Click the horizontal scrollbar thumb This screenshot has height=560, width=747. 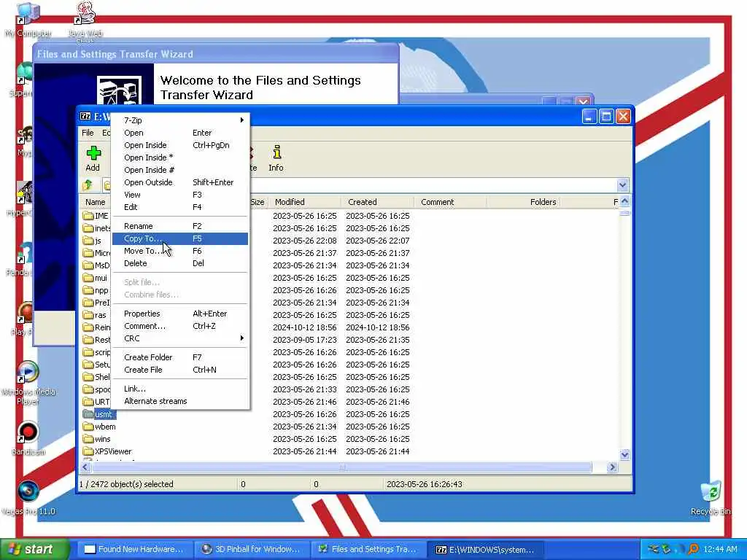pos(341,467)
